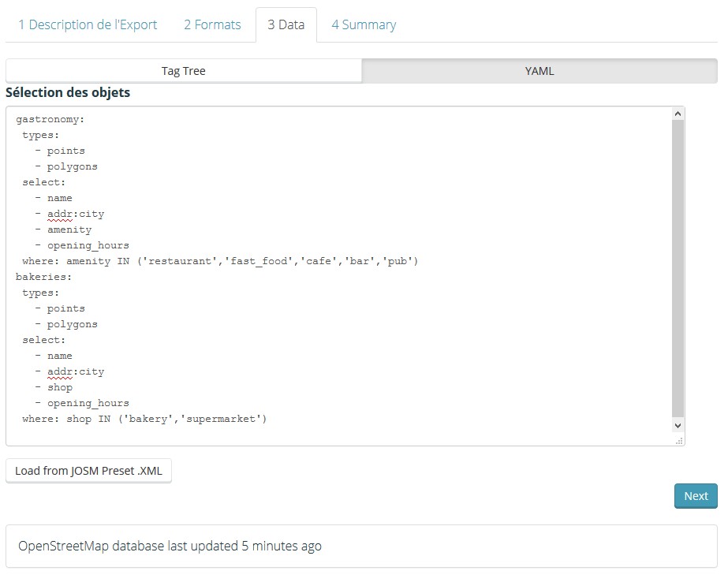The height and width of the screenshot is (582, 728).
Task: Click the editor scrollbar down arrow
Action: point(678,425)
